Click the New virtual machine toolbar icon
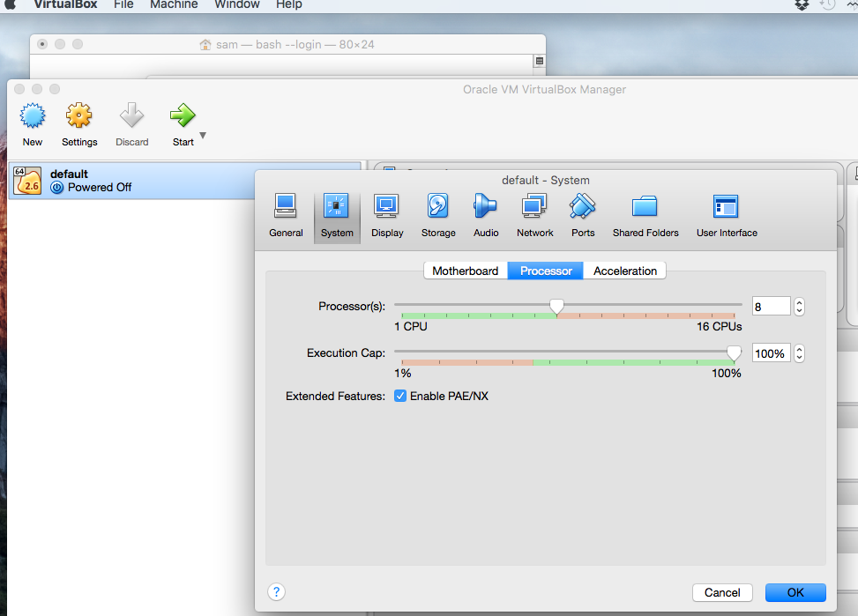 click(33, 115)
